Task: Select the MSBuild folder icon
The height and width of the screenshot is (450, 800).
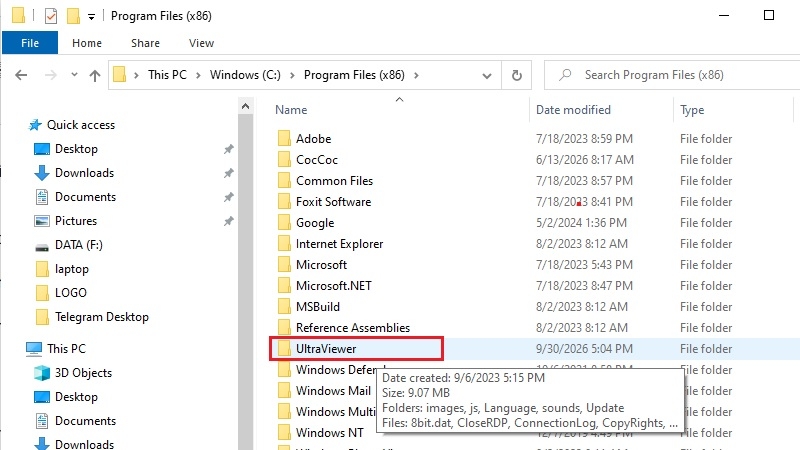Action: (x=284, y=306)
